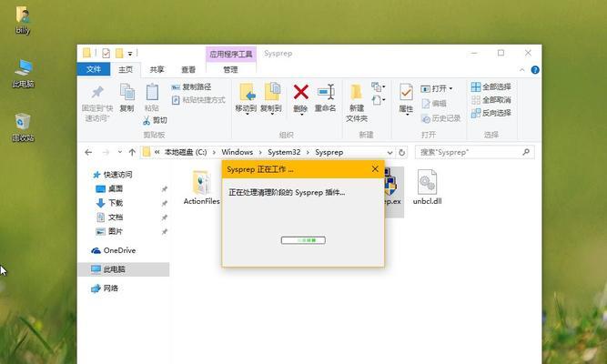Click the Back navigation arrow
Screen dimensions: 607x364
coord(88,152)
